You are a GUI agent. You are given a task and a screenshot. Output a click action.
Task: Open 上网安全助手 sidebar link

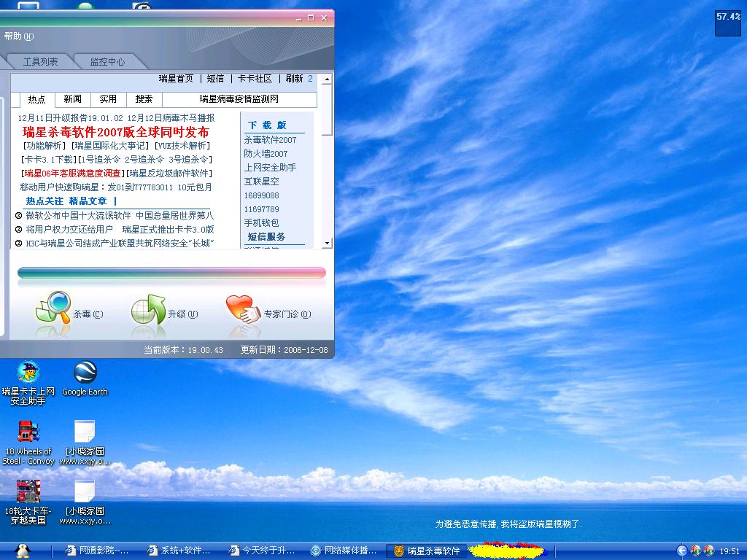coord(270,168)
